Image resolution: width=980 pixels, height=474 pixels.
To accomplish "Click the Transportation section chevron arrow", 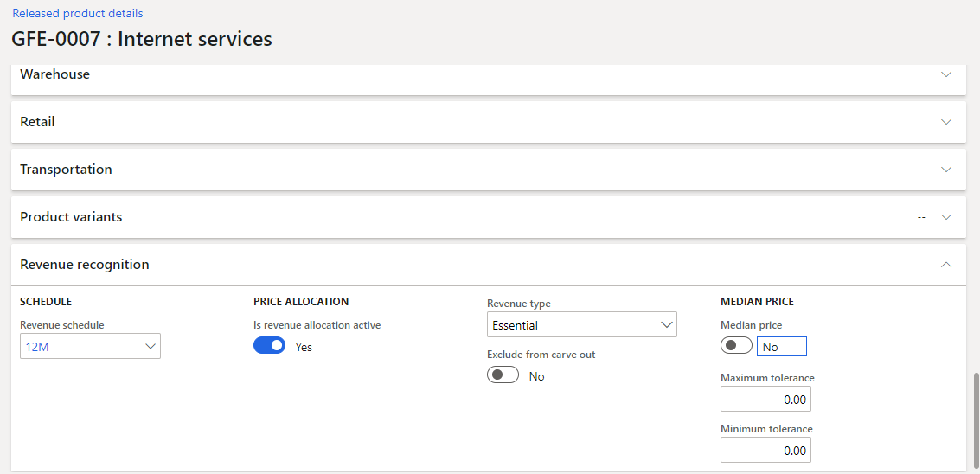I will point(945,170).
